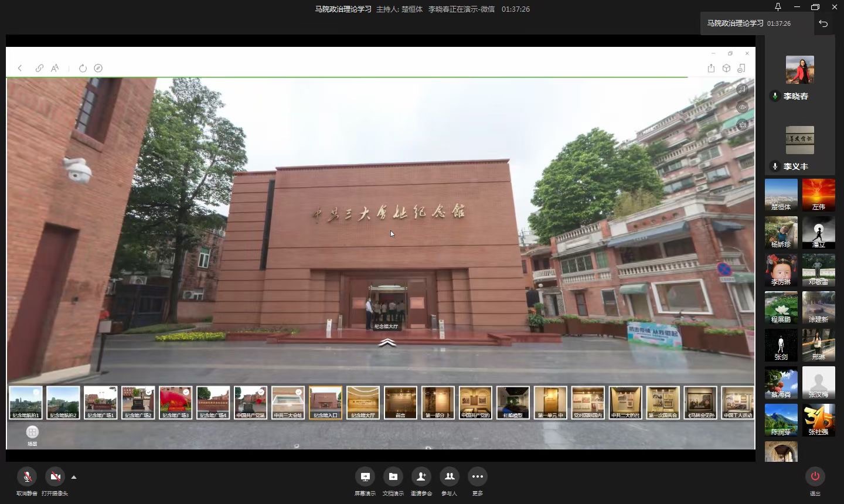Viewport: 844px width, 504px height.
Task: Open the 场景 scene list button
Action: point(32,433)
